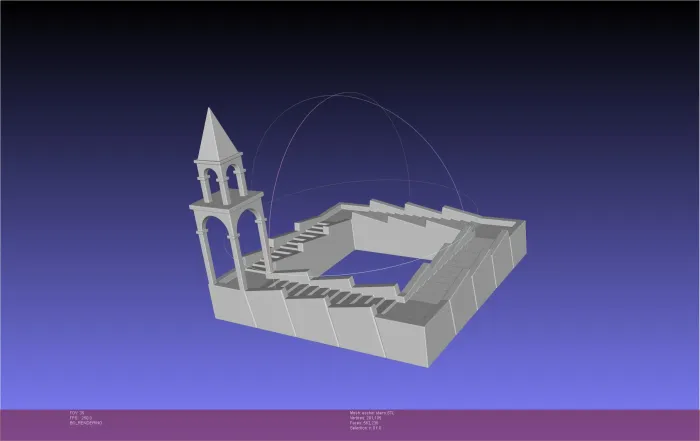700x441 pixels.
Task: Click the Selection count in the info bar
Action: click(x=366, y=428)
